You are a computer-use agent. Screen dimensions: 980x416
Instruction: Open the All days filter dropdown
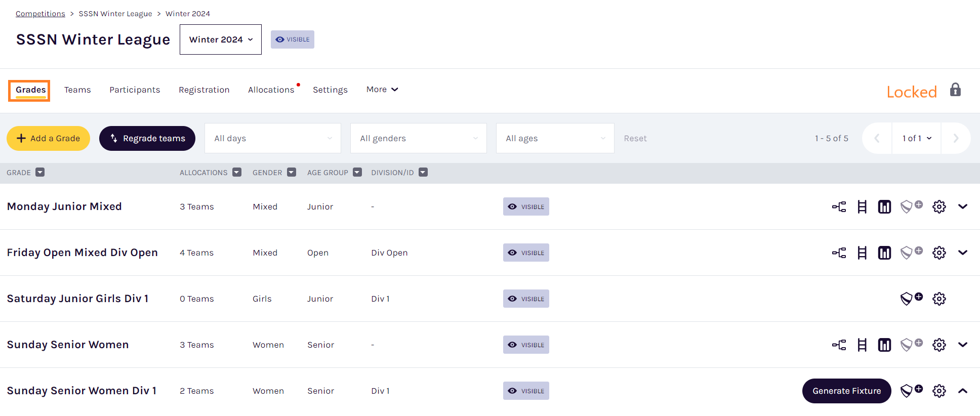(x=273, y=138)
